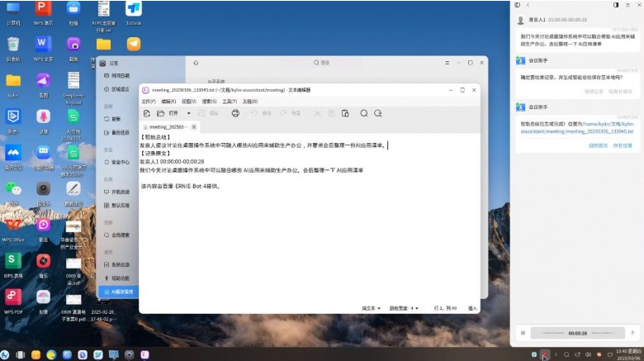Open the 编辑(E) menu
Viewport: 644px width, 361px height.
(168, 101)
